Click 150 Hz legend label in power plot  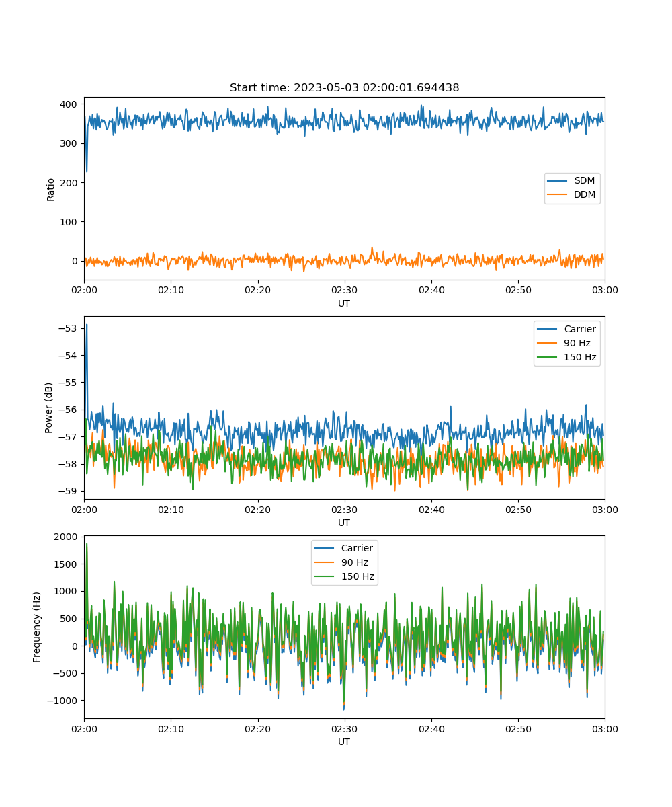tap(580, 357)
